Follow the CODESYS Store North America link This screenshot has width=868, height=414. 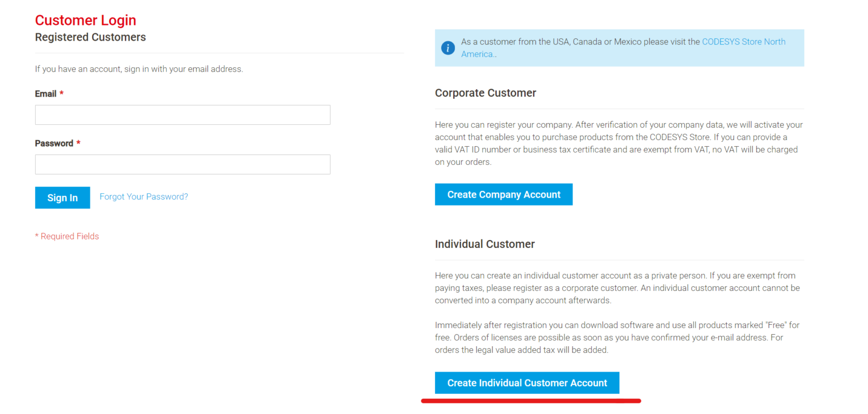tap(744, 41)
